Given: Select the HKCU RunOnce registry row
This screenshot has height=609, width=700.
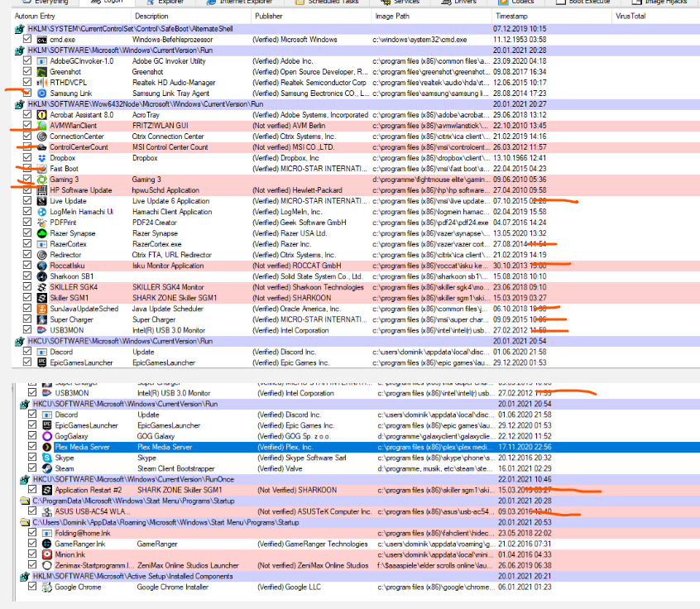Looking at the screenshot, I should pyautogui.click(x=356, y=479).
